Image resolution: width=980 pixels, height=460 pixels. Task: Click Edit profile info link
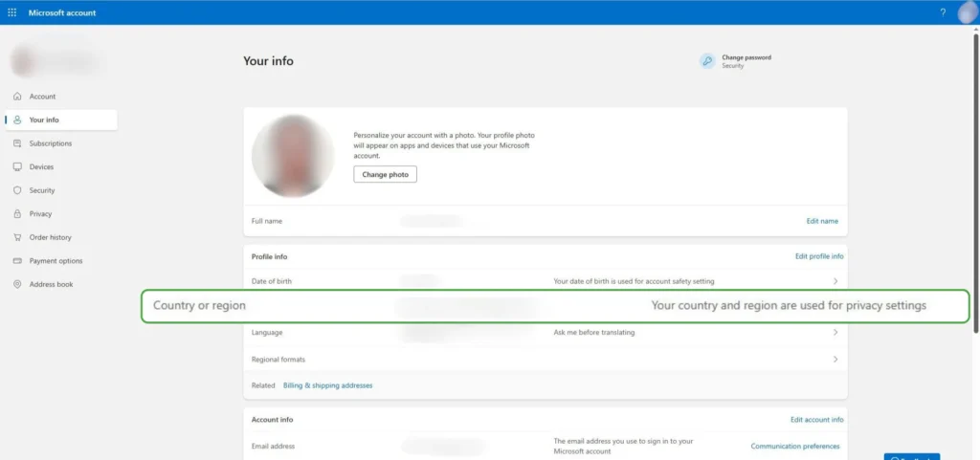pyautogui.click(x=819, y=256)
